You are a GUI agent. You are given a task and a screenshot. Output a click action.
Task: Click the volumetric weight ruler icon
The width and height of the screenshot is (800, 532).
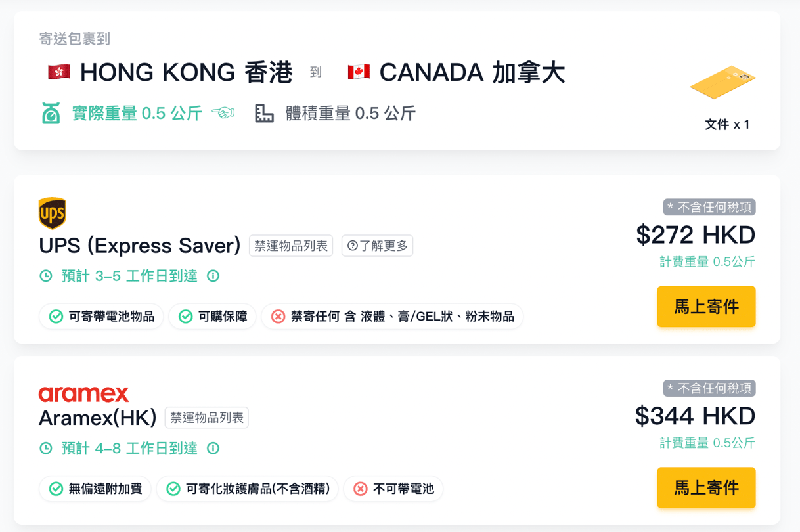click(264, 114)
